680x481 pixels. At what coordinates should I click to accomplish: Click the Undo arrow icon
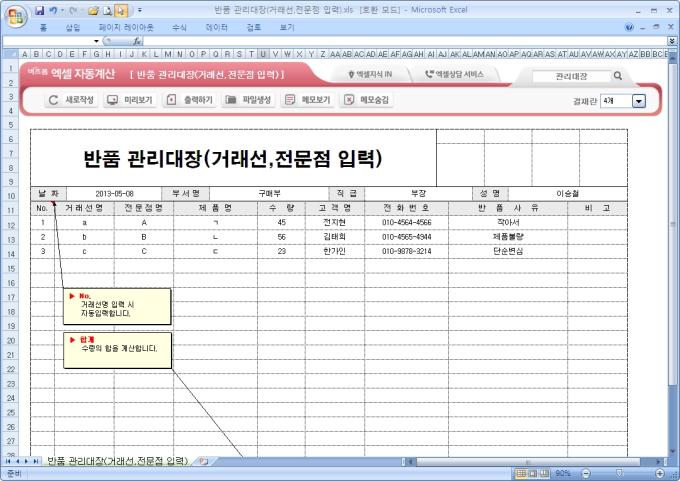click(53, 10)
